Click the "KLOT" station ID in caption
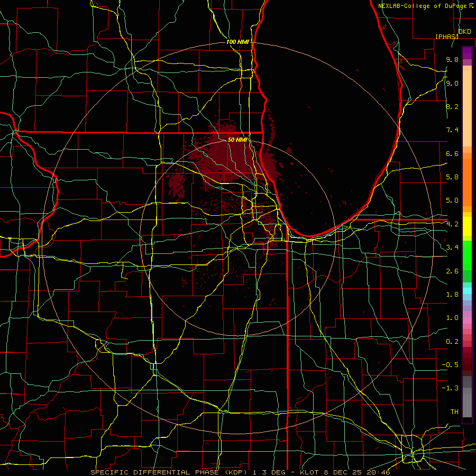 pyautogui.click(x=309, y=472)
